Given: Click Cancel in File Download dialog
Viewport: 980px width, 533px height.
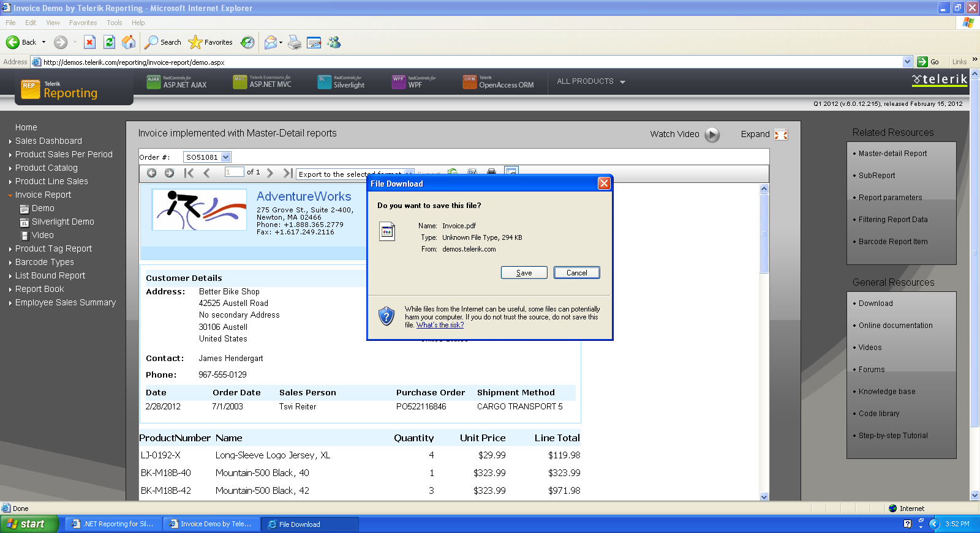Looking at the screenshot, I should coord(576,273).
